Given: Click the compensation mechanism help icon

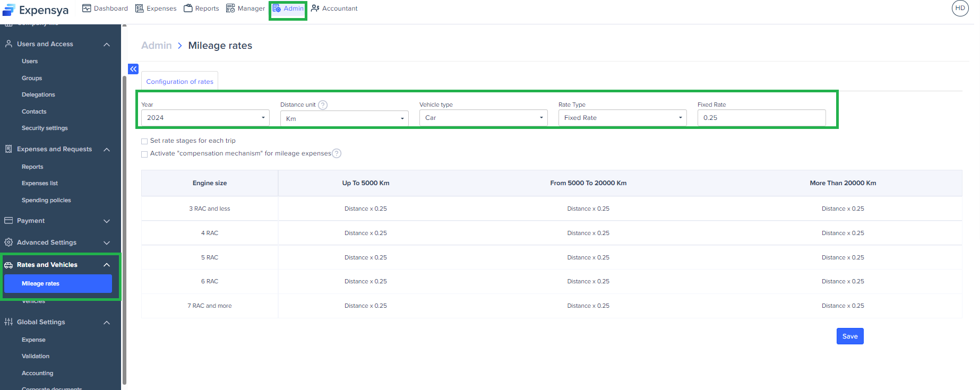Looking at the screenshot, I should (337, 153).
